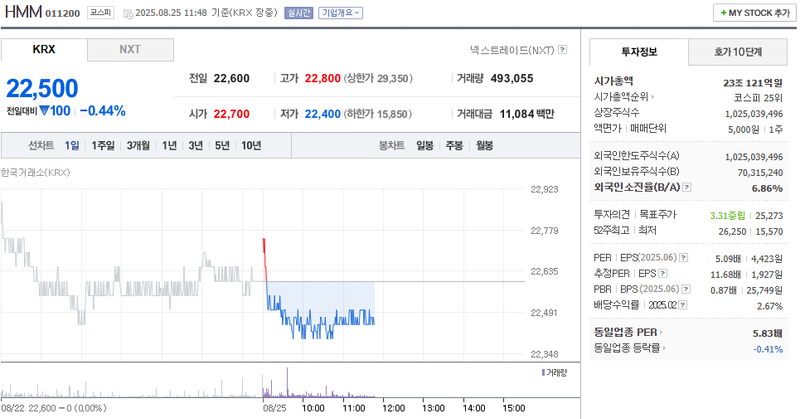Click help icon beside PER EPS(2025.06)
The height and width of the screenshot is (419, 800).
pos(683,258)
